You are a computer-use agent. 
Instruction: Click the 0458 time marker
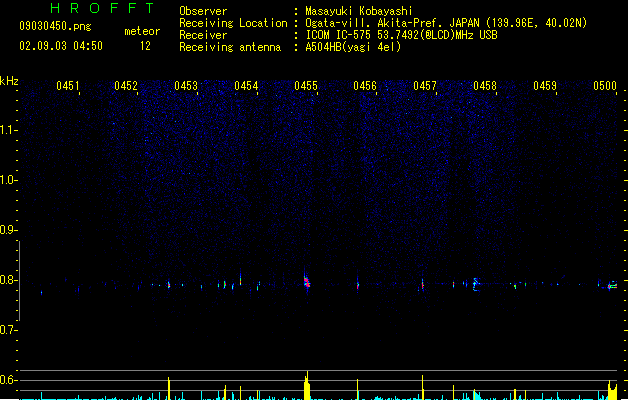point(485,86)
